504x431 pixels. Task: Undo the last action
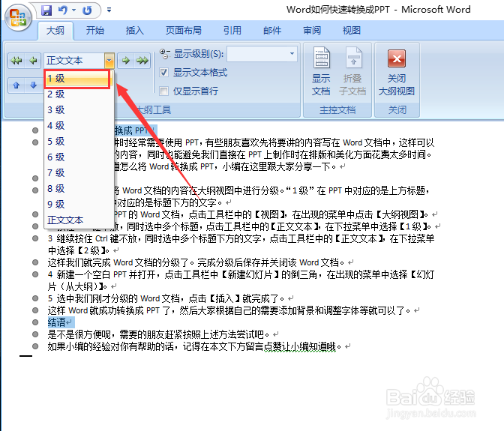point(63,10)
